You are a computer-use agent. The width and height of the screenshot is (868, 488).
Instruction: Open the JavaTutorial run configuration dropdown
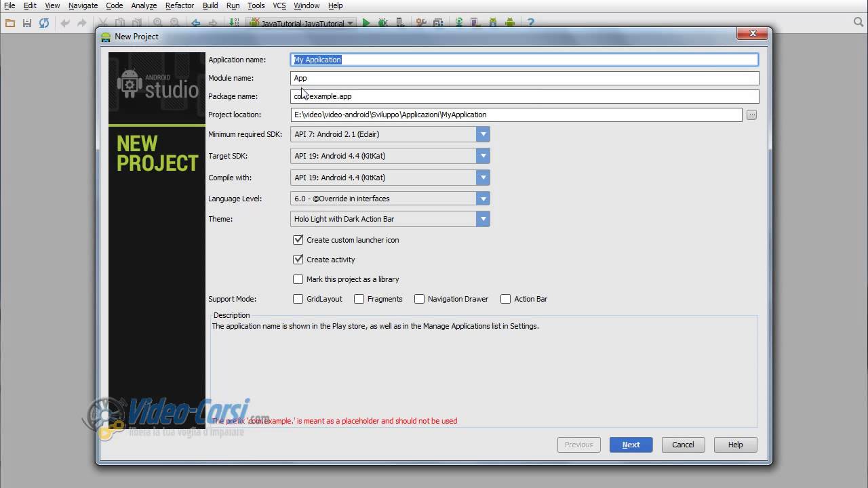(x=302, y=22)
